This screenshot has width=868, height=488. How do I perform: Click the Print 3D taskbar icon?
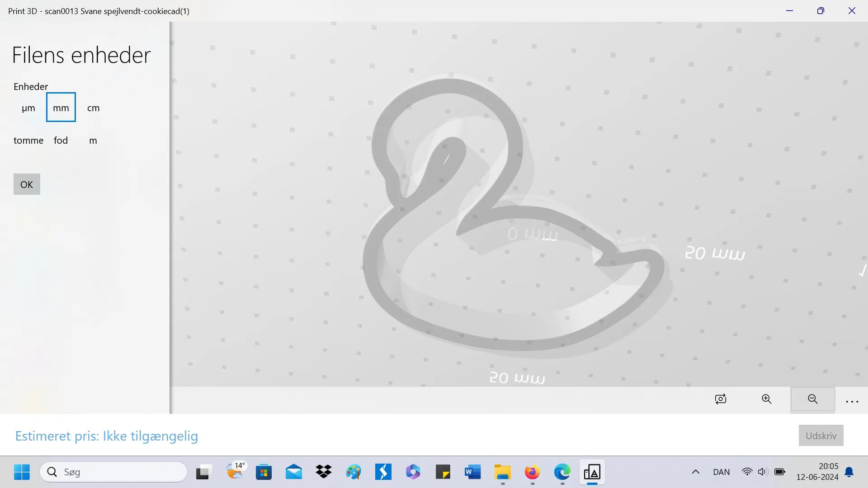click(592, 472)
